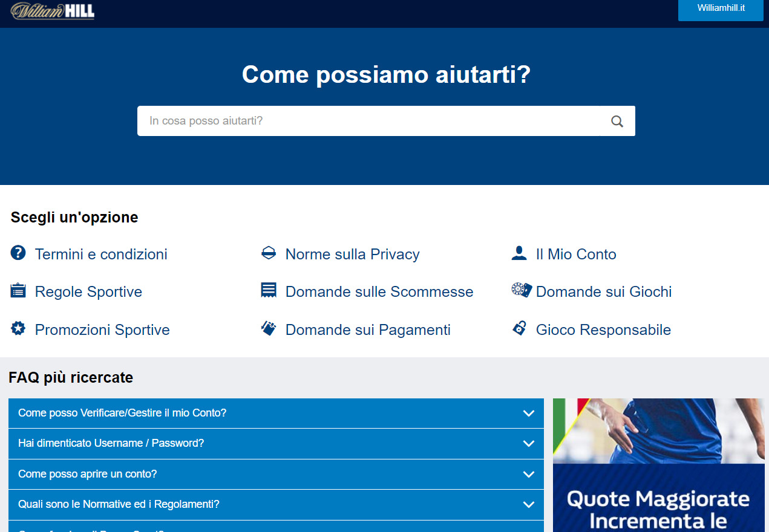Click the 'FAQ più ricercate' heading

[x=71, y=378]
